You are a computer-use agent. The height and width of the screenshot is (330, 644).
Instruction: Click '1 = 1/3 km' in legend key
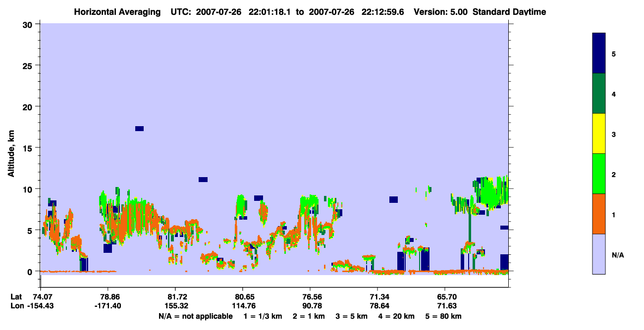coord(263,316)
